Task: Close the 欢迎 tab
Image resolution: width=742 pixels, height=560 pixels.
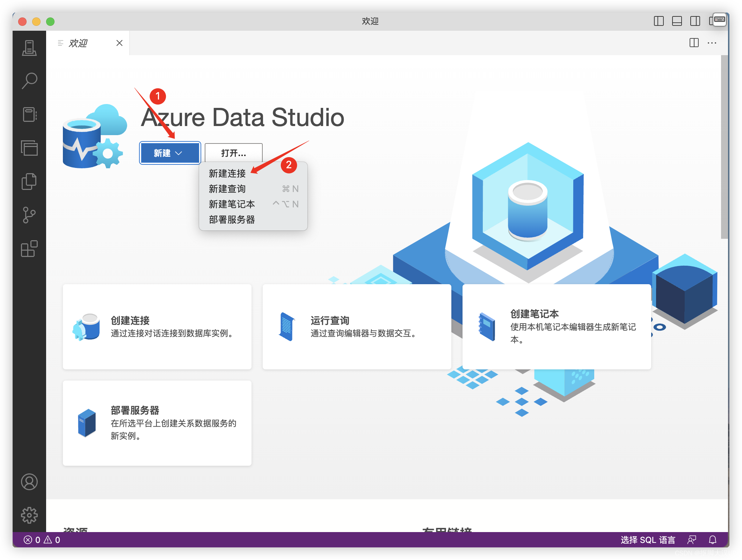Action: [x=119, y=43]
